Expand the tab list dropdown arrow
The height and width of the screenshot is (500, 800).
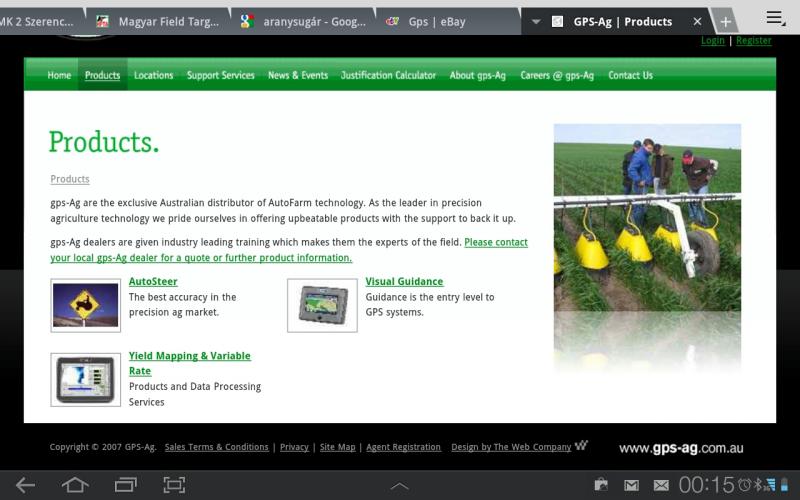(x=536, y=22)
